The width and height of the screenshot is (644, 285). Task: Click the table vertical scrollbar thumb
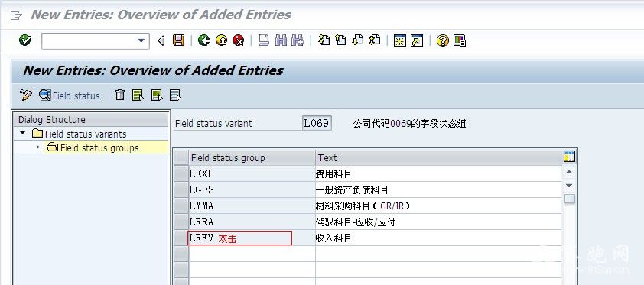coord(569,199)
